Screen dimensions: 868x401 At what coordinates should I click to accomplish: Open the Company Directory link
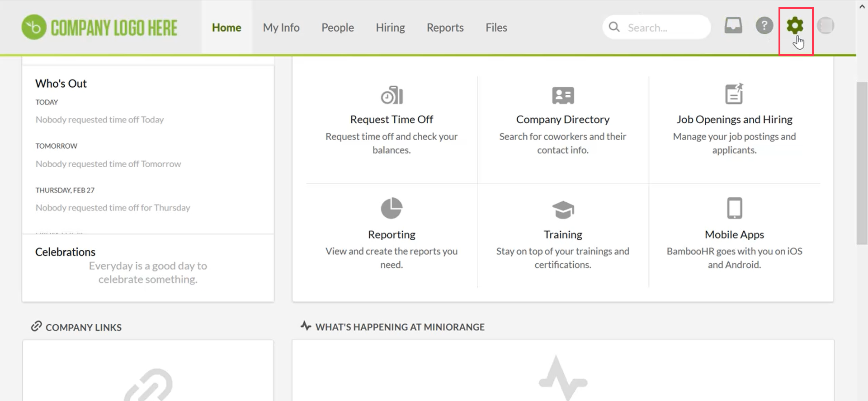tap(563, 119)
